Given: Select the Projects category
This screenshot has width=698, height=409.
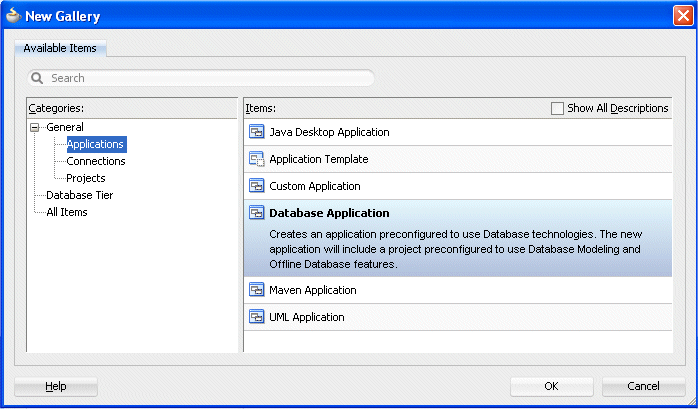Looking at the screenshot, I should coord(85,178).
